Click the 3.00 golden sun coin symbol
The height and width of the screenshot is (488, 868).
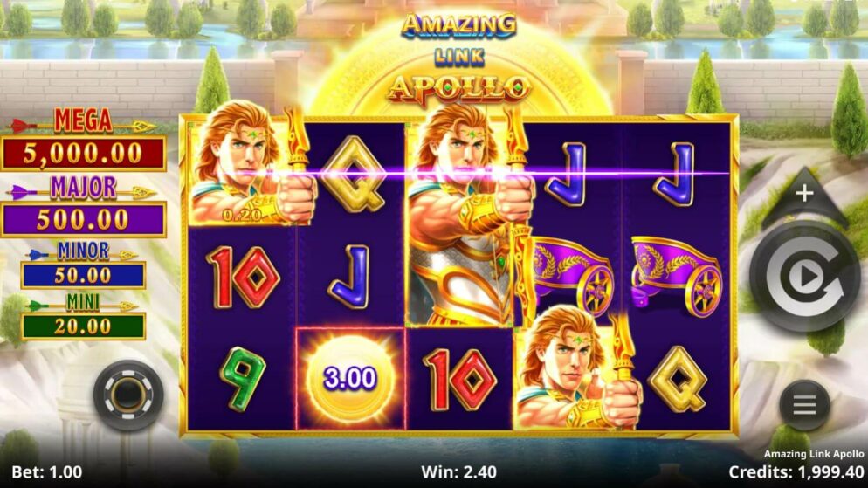(x=350, y=379)
